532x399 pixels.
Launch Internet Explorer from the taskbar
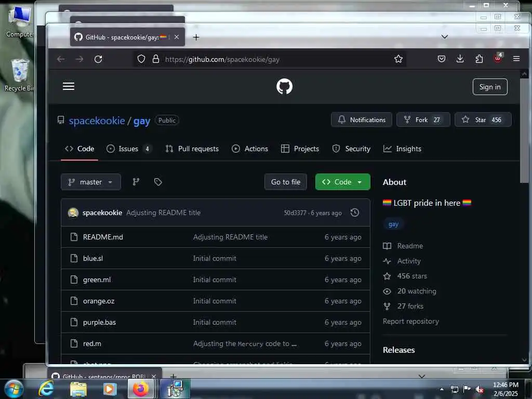pos(46,389)
